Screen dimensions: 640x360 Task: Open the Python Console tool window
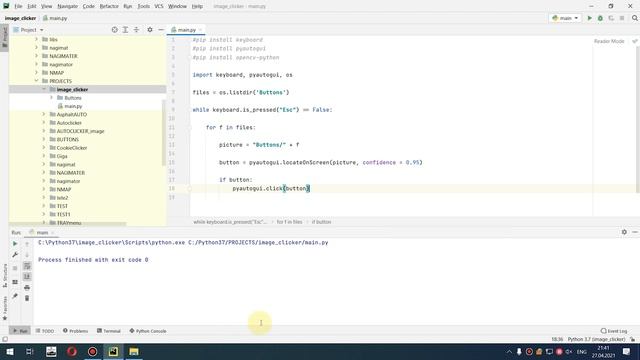(148, 331)
